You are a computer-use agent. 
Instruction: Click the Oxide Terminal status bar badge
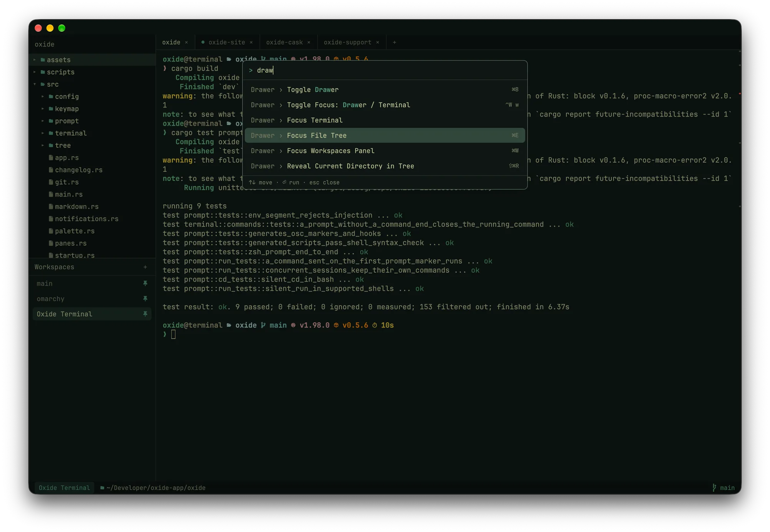tap(64, 488)
